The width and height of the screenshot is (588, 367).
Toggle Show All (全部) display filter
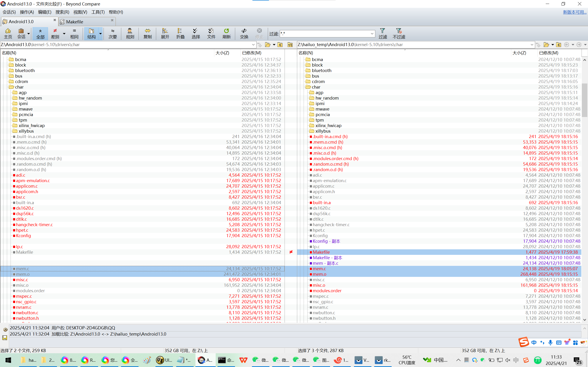(x=40, y=33)
